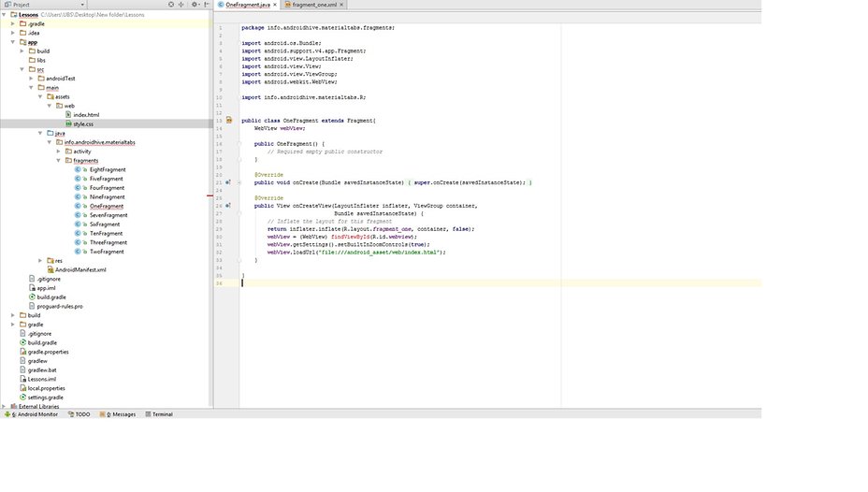Click the settings.gradle file icon

pos(22,398)
